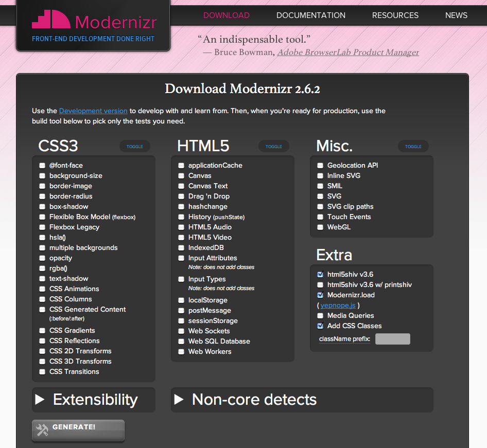Click the Misc. TOGGLE button
Viewport: 487px width, 448px height.
[413, 147]
